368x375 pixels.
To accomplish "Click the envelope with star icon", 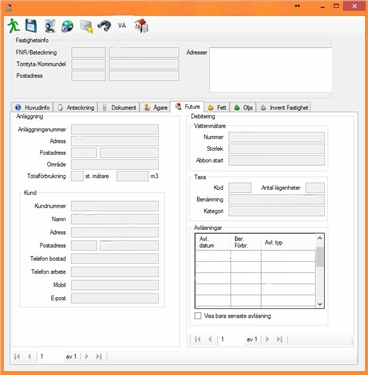I will coord(86,26).
